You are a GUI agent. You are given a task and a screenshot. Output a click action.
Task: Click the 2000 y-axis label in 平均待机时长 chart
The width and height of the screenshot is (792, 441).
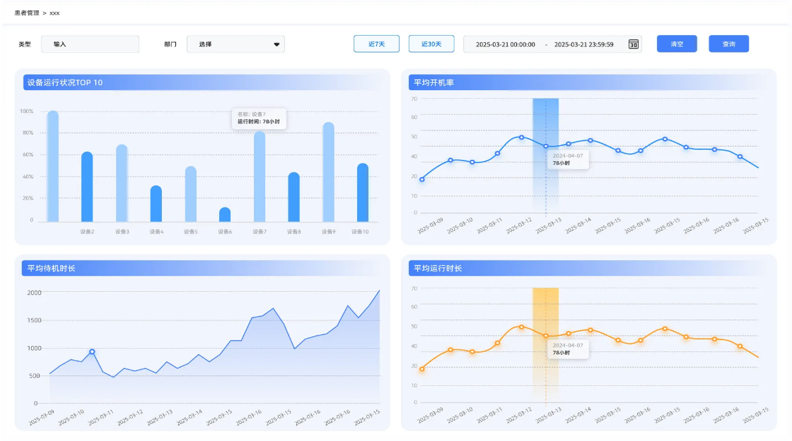click(34, 292)
